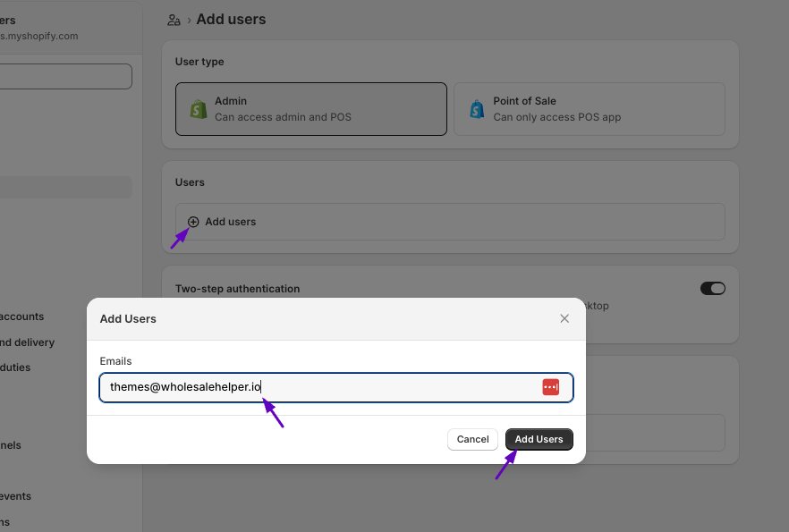Open the sidebar item ending in "nd delivery"
789x532 pixels.
tap(27, 342)
